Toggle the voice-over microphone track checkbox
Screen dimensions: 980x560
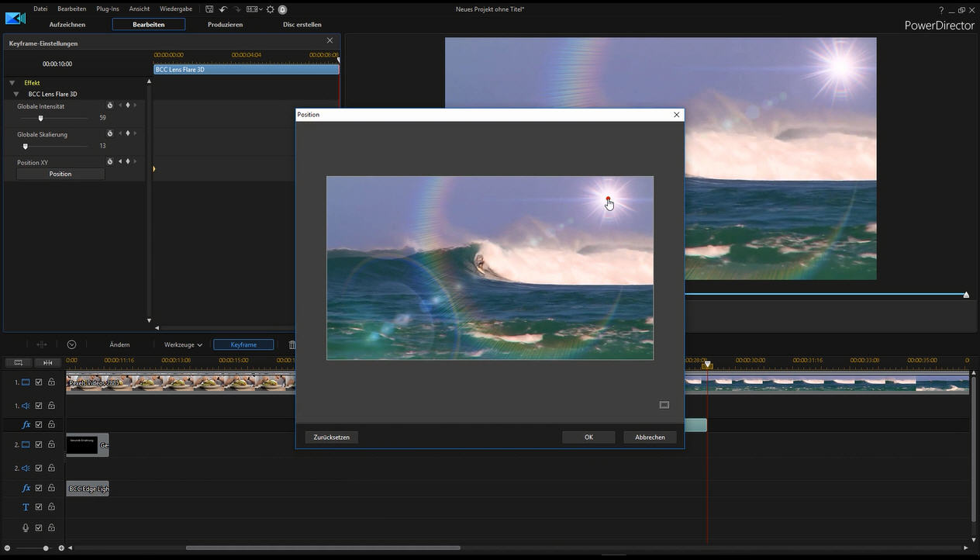[39, 527]
